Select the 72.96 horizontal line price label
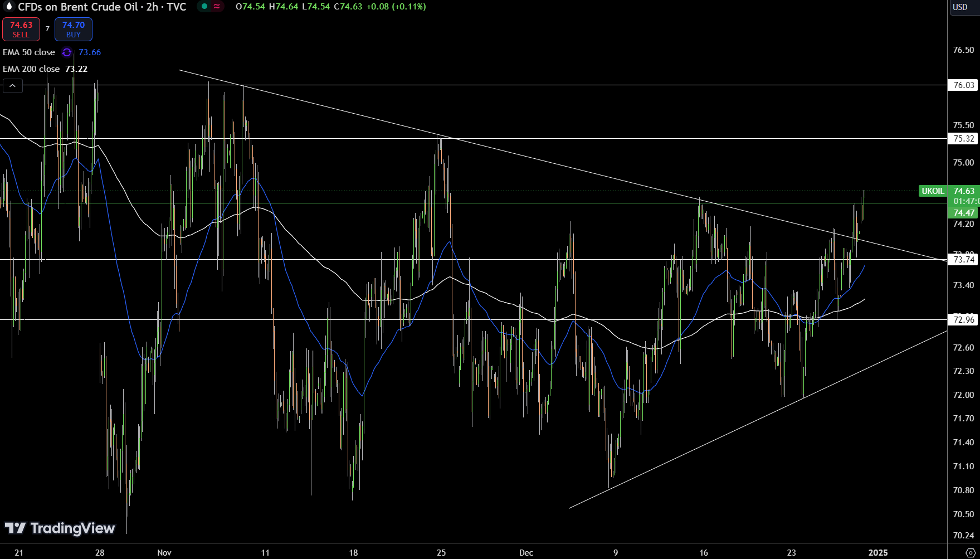The image size is (980, 559). point(963,320)
